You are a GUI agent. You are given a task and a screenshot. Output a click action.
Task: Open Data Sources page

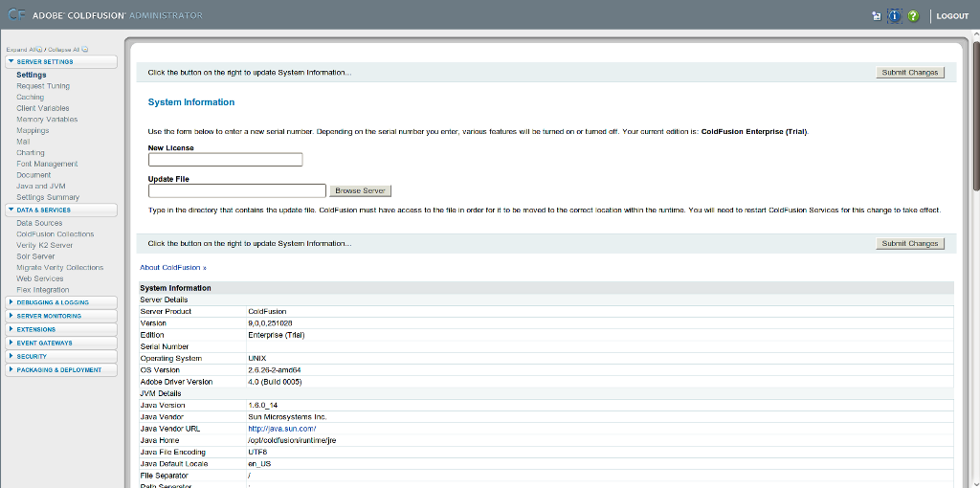[x=39, y=223]
